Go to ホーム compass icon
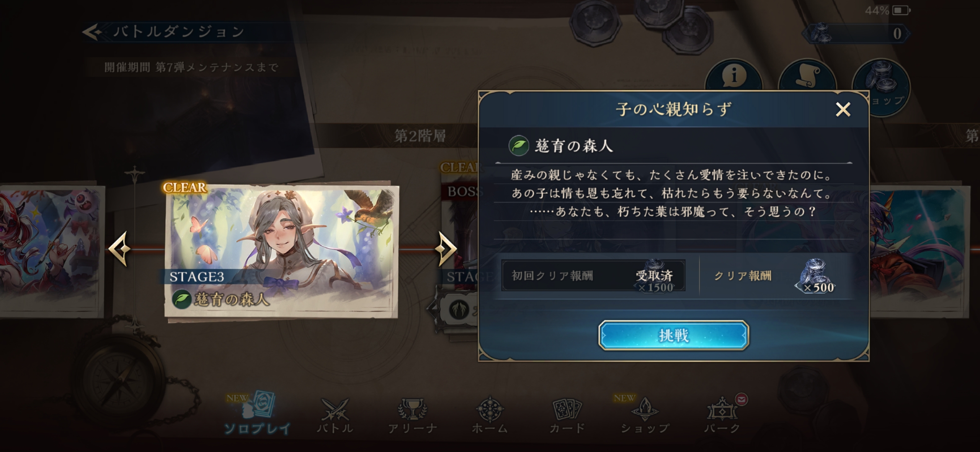Viewport: 980px width, 452px height. [490, 415]
